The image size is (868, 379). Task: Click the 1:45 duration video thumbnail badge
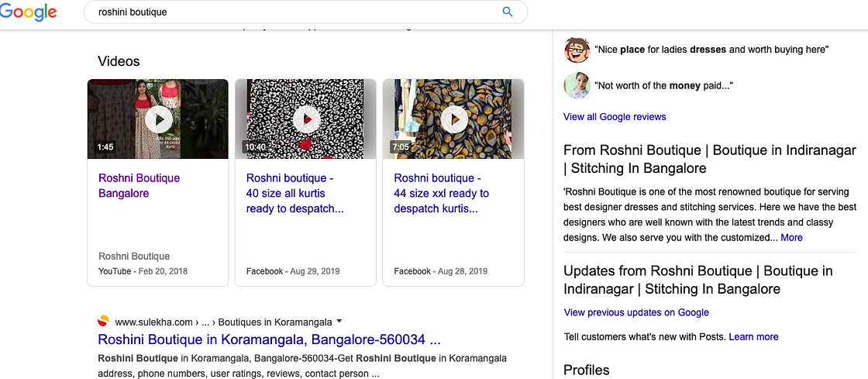[105, 147]
